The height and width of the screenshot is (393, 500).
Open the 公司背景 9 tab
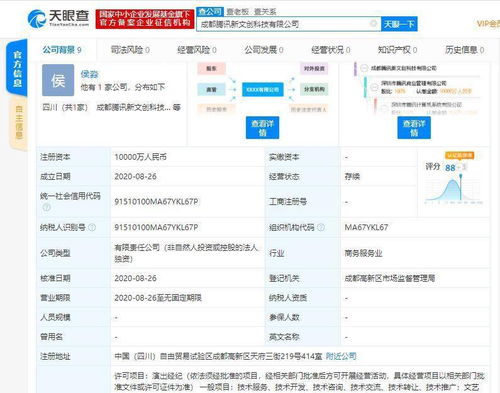[62, 50]
